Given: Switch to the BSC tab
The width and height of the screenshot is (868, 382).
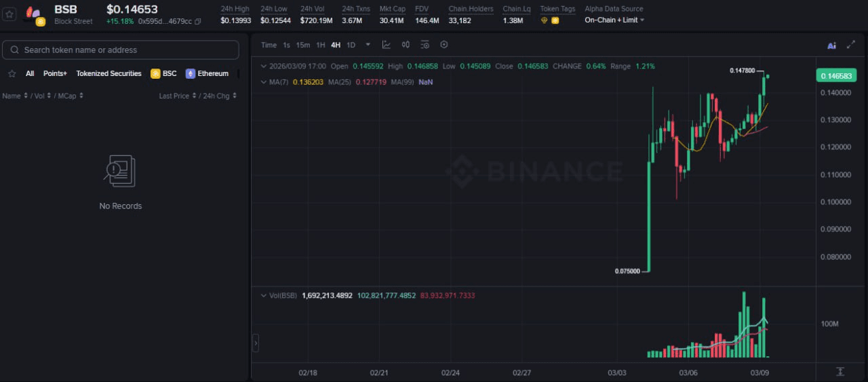Looking at the screenshot, I should 163,73.
